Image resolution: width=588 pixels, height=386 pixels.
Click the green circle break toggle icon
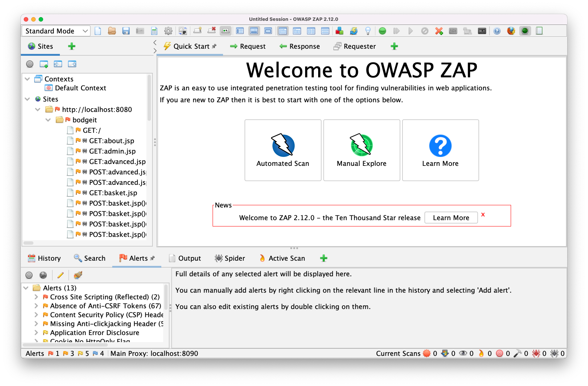tap(382, 31)
